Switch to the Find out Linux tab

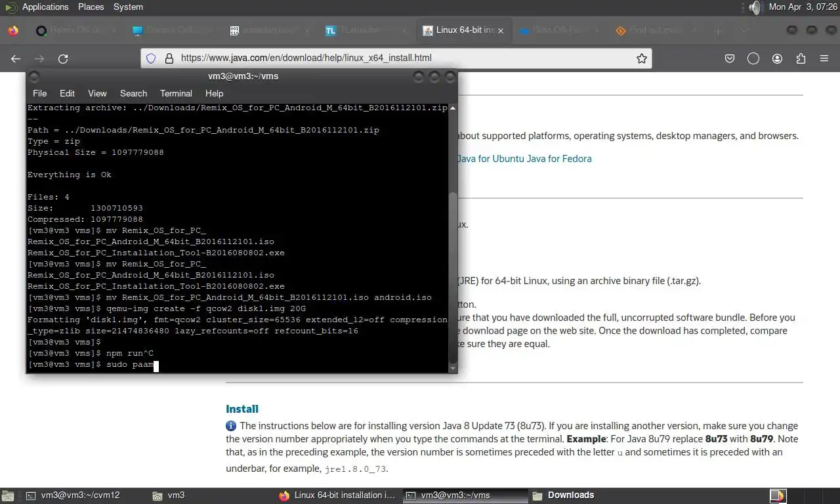point(655,30)
